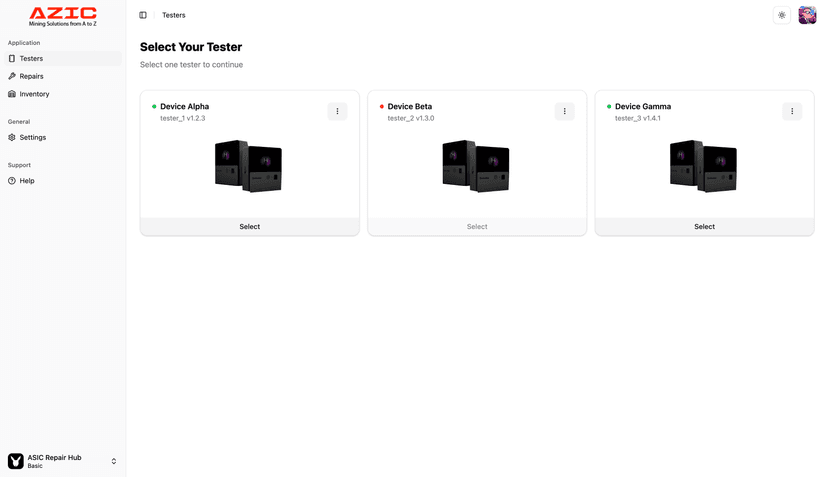Open Device Alpha options menu
This screenshot has width=828, height=477.
(337, 111)
